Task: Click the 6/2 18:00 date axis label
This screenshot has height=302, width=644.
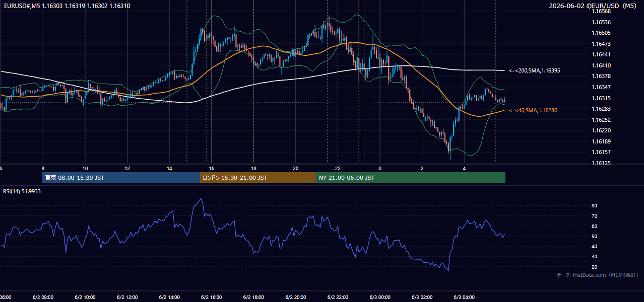Action: (x=253, y=297)
